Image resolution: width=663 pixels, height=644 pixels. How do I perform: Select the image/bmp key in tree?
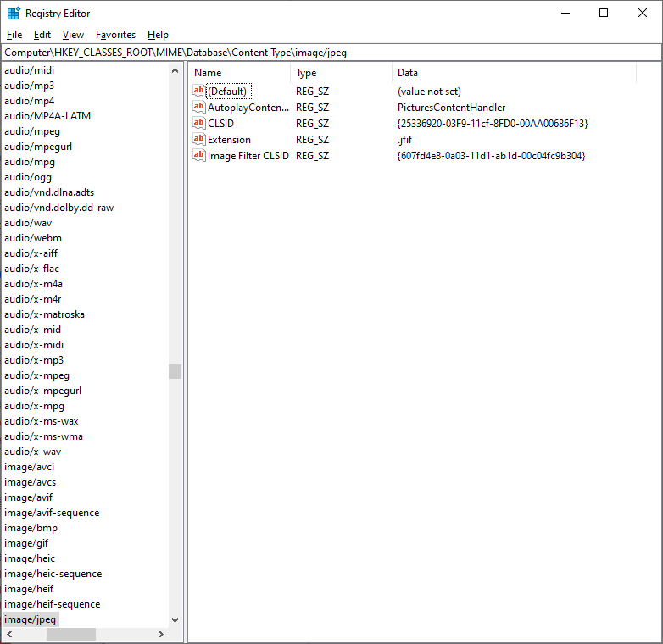click(31, 528)
